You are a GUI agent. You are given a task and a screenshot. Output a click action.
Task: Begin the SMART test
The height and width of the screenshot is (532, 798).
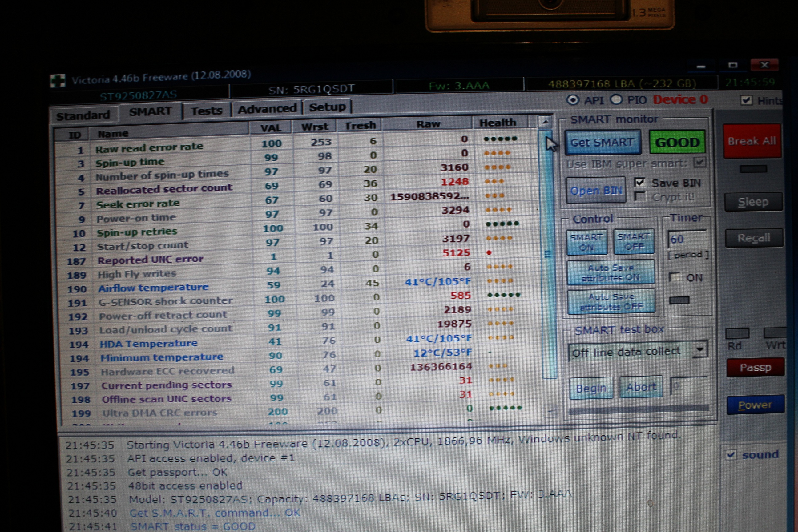[x=591, y=388]
